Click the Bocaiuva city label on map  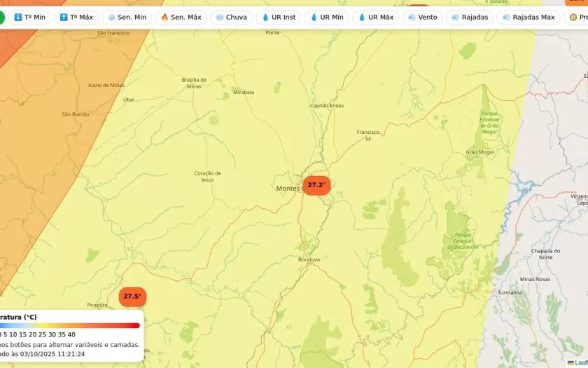point(309,259)
